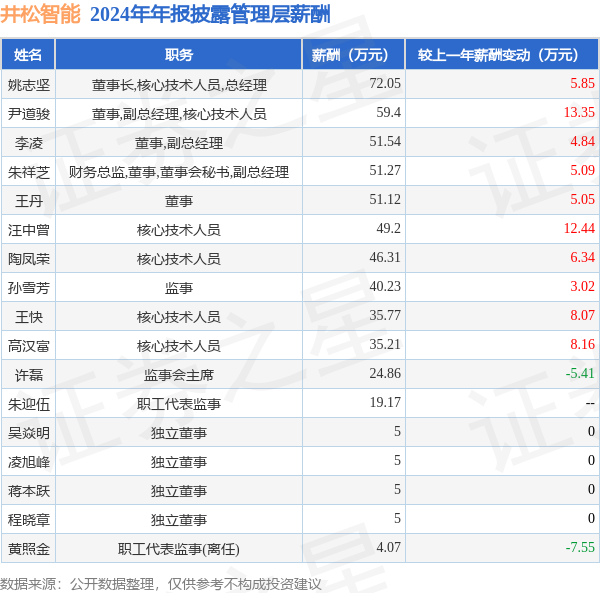
Task: Click the salary value 24.86
Action: (x=385, y=373)
